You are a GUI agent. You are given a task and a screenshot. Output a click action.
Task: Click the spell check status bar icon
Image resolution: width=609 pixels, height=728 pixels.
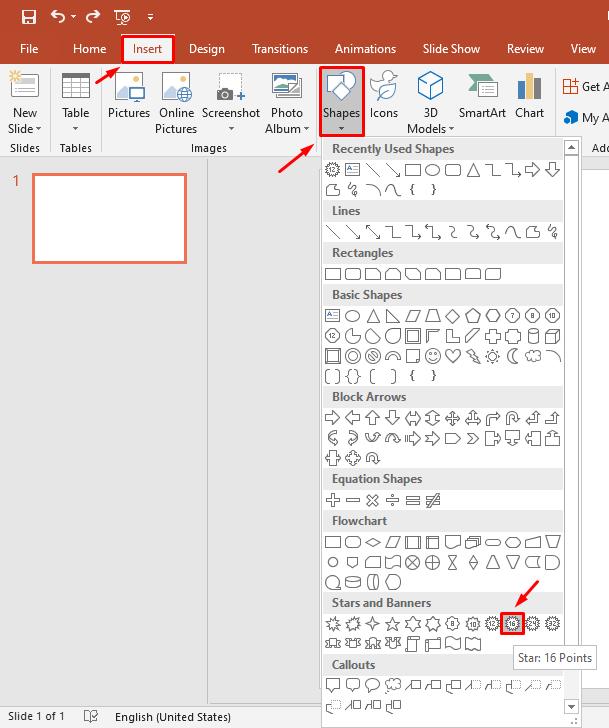pos(91,716)
